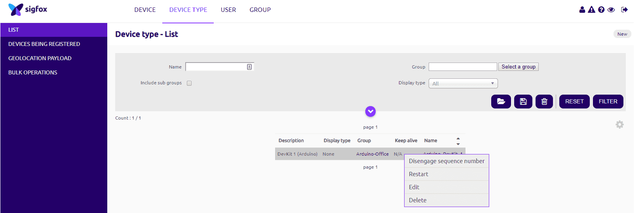
Task: Switch to the DEVICE tab
Action: click(x=145, y=10)
